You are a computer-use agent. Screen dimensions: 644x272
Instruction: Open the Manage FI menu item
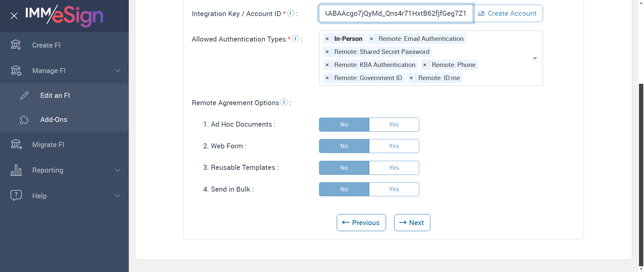[x=49, y=71]
